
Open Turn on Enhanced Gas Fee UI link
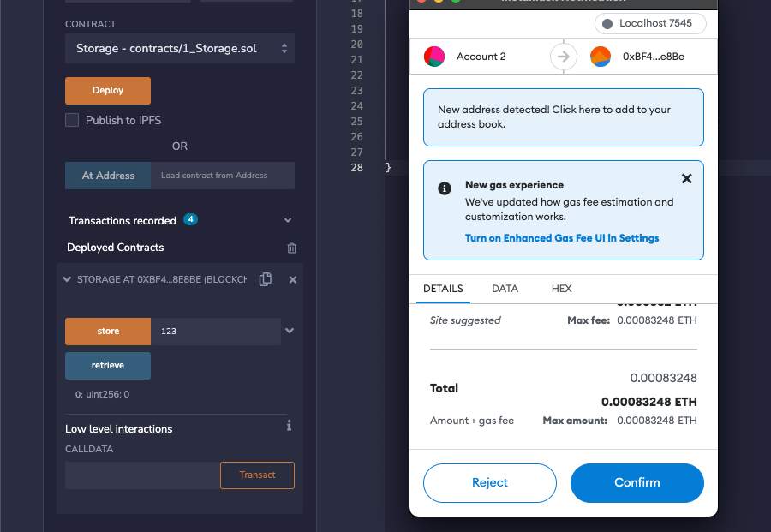(x=562, y=238)
